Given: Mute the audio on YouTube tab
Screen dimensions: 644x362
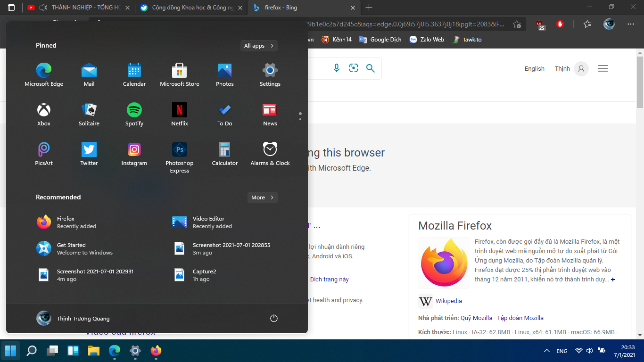Looking at the screenshot, I should tap(43, 8).
